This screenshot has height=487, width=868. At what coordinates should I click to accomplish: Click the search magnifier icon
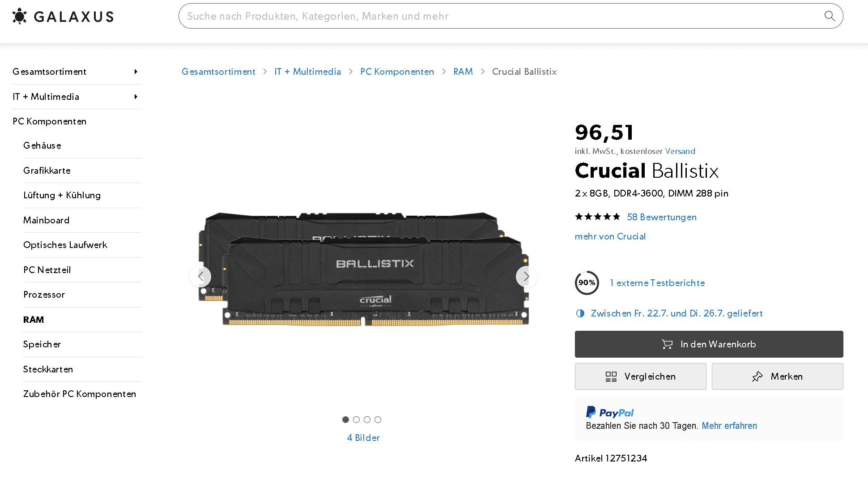click(x=830, y=16)
